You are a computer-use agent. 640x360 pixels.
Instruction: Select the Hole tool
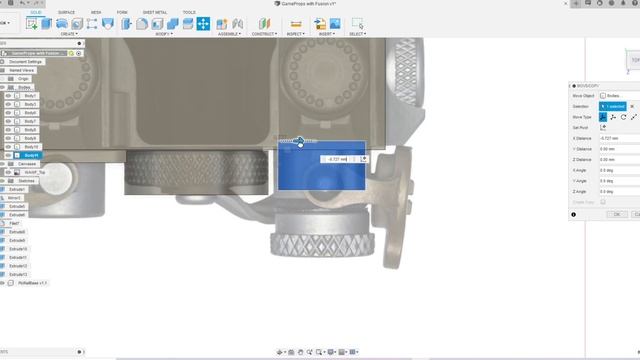coord(77,23)
